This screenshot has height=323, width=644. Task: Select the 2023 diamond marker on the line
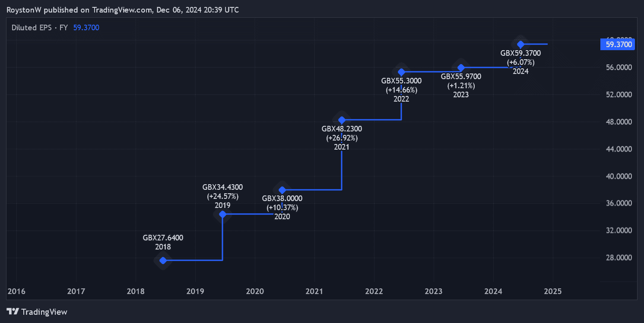461,67
